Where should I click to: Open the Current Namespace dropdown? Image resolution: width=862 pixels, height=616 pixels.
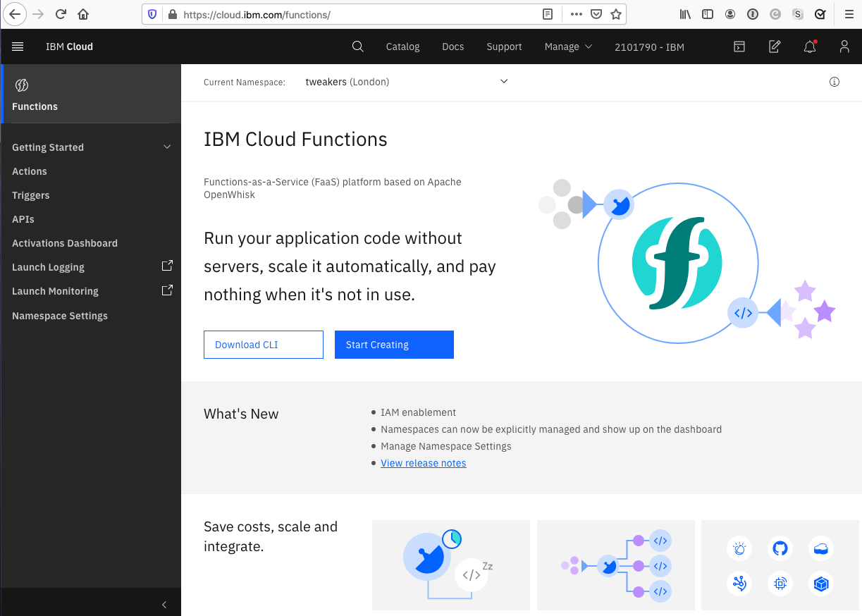coord(407,82)
